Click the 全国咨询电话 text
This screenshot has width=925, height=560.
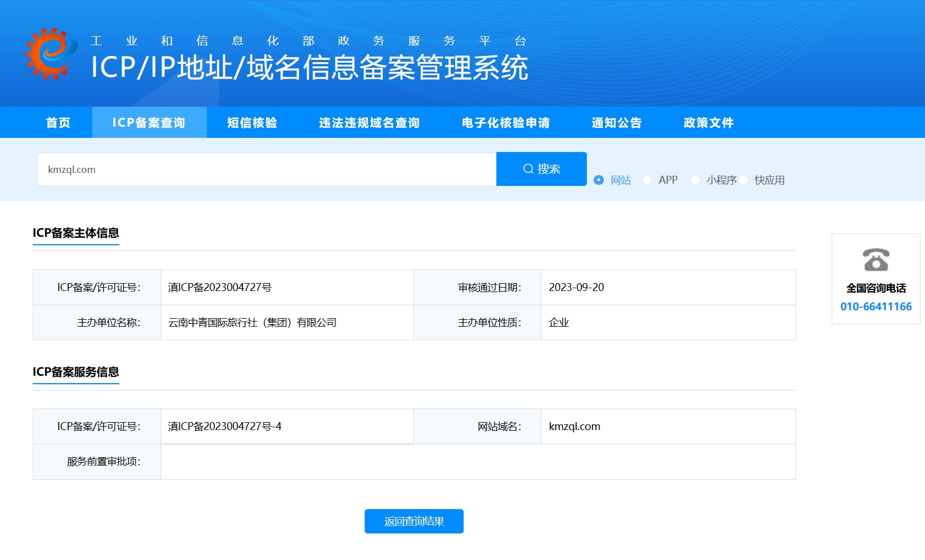(876, 288)
